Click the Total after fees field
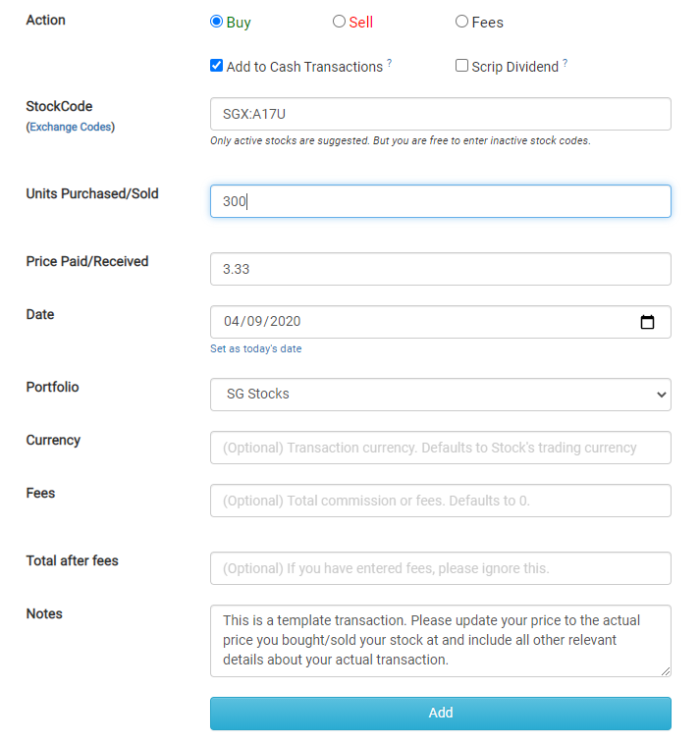The height and width of the screenshot is (742, 700). point(440,568)
